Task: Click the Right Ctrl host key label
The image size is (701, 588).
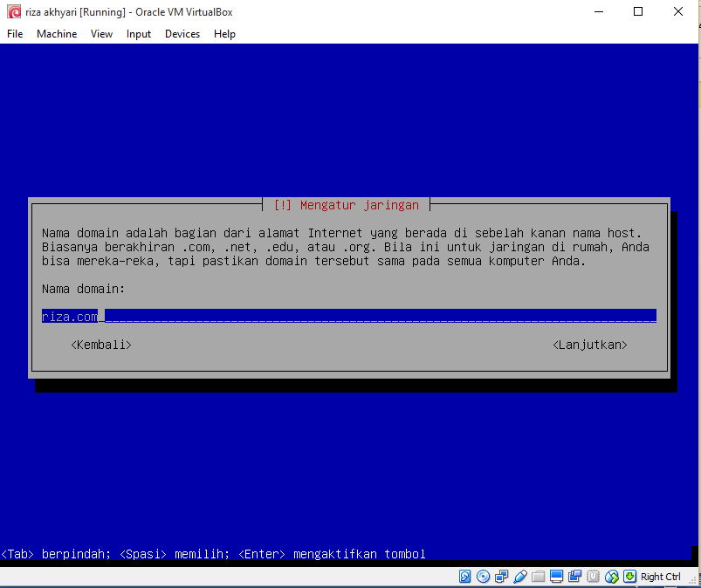Action: point(660,577)
